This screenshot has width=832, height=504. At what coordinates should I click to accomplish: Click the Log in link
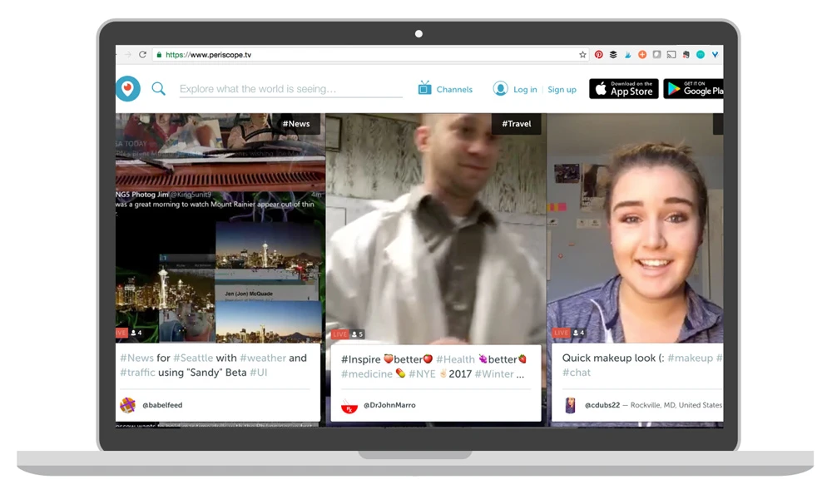[x=525, y=90]
